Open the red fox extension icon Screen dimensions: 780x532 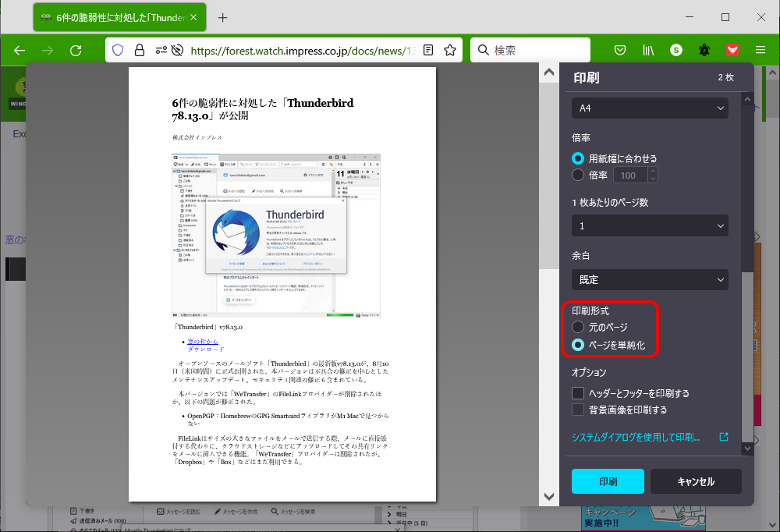click(x=732, y=49)
